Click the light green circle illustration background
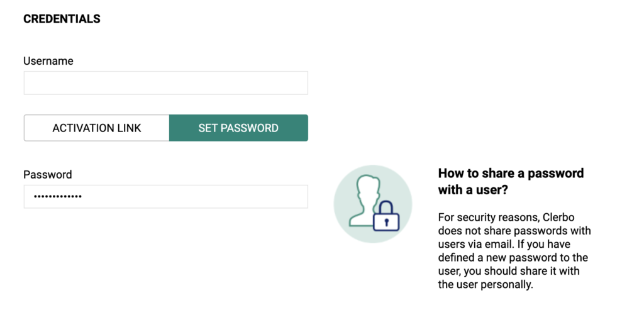This screenshot has width=644, height=315. [x=372, y=204]
